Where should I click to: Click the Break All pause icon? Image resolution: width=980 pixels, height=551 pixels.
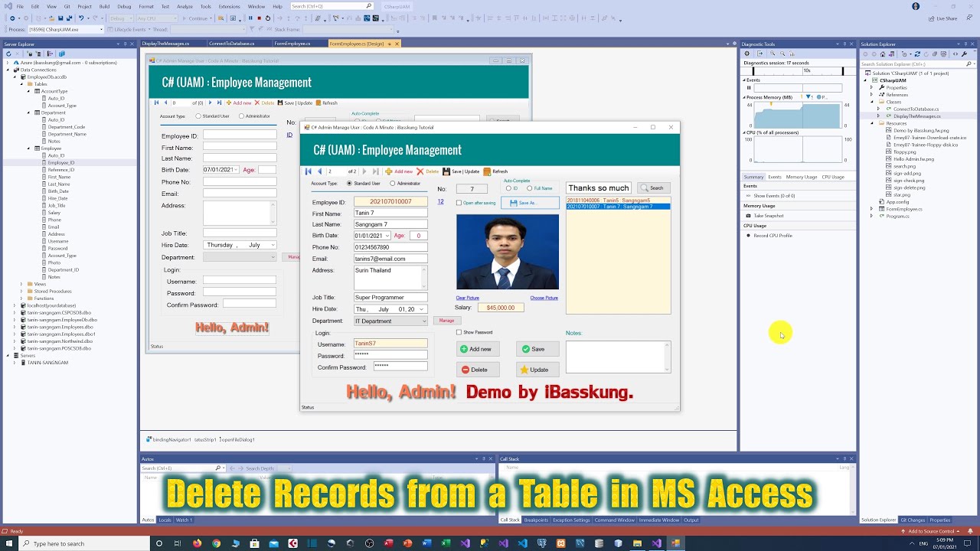coord(250,18)
